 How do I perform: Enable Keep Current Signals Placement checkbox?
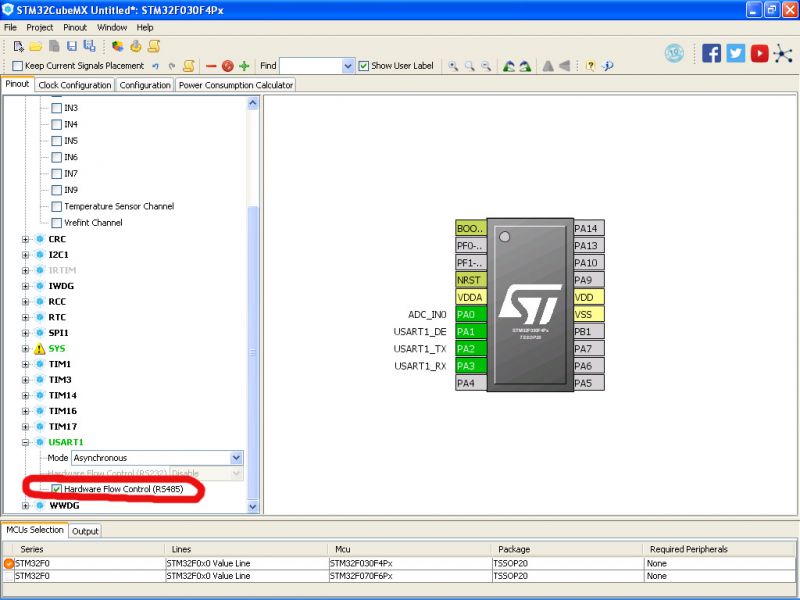tap(18, 66)
